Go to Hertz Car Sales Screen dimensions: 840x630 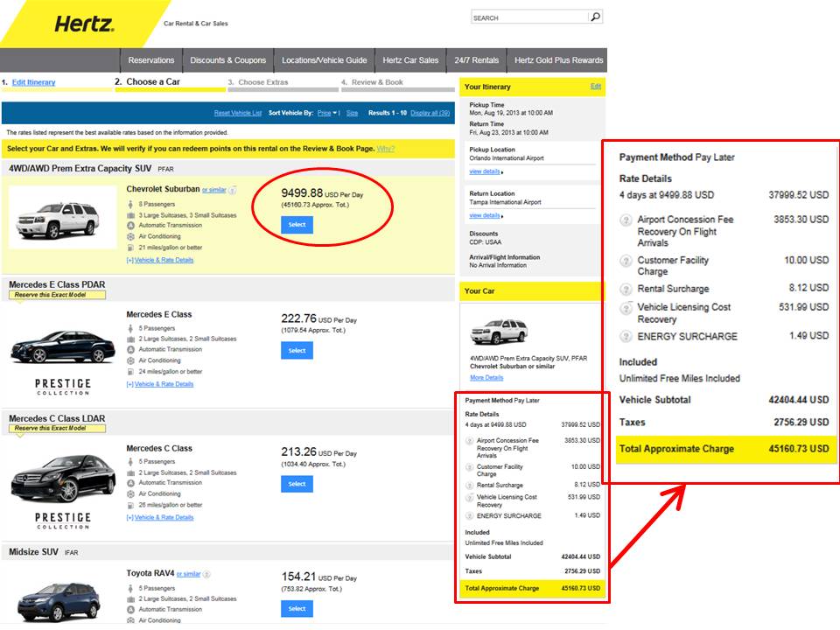coord(410,60)
